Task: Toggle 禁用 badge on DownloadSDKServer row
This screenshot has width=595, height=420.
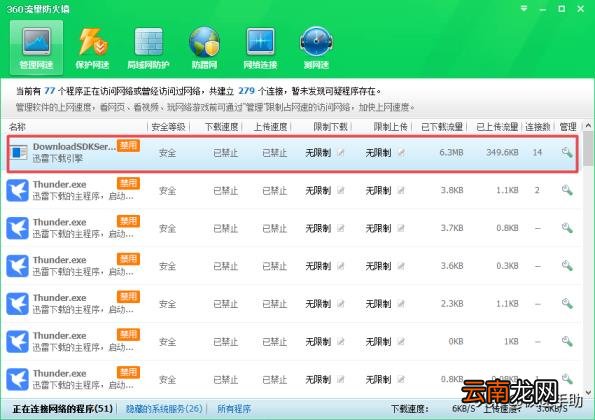Action: point(128,146)
